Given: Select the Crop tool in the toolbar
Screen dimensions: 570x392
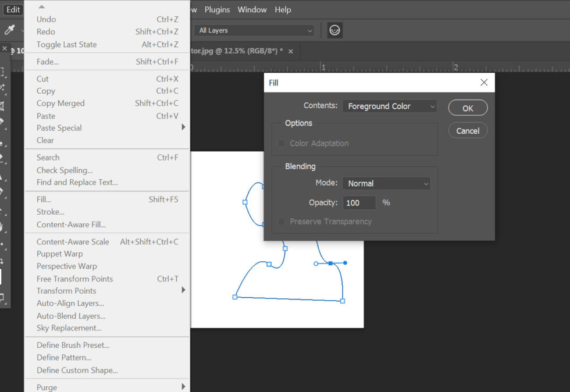Looking at the screenshot, I should (x=5, y=104).
